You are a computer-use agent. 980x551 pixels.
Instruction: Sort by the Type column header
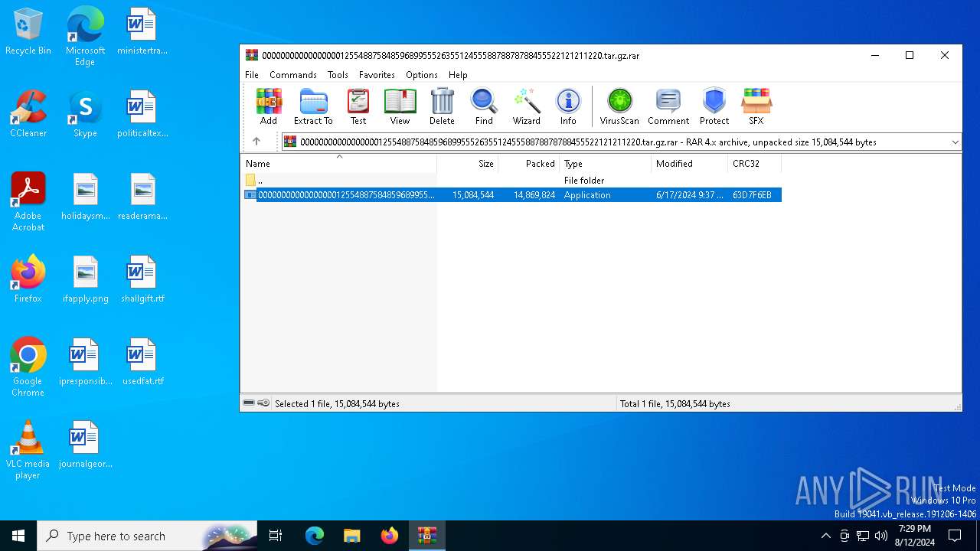(x=606, y=164)
